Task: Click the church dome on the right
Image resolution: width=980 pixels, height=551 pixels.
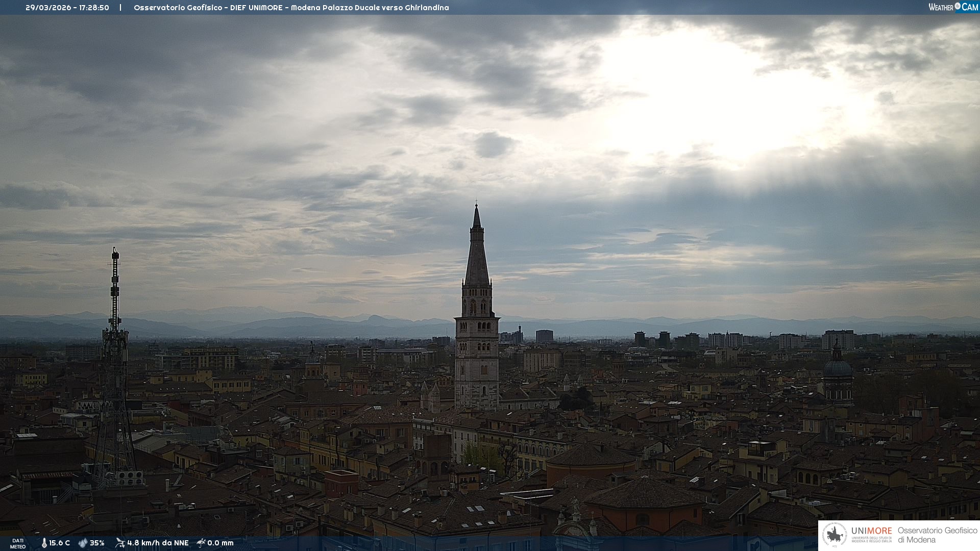Action: [x=837, y=368]
